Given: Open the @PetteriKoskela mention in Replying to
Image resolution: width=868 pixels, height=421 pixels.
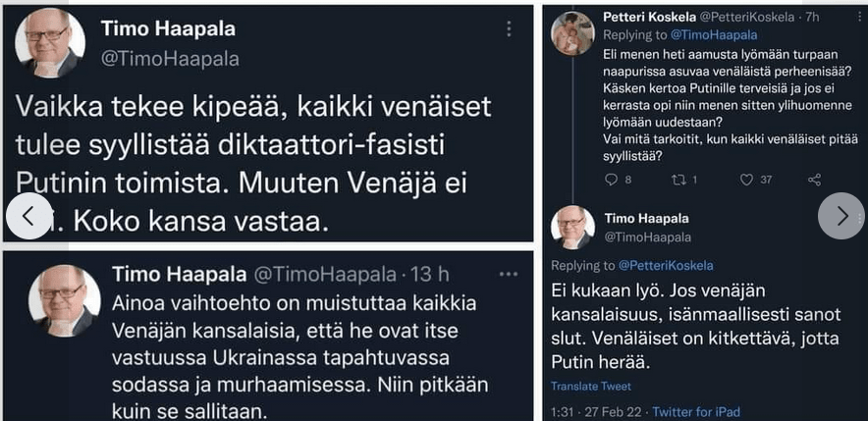Looking at the screenshot, I should (x=666, y=266).
